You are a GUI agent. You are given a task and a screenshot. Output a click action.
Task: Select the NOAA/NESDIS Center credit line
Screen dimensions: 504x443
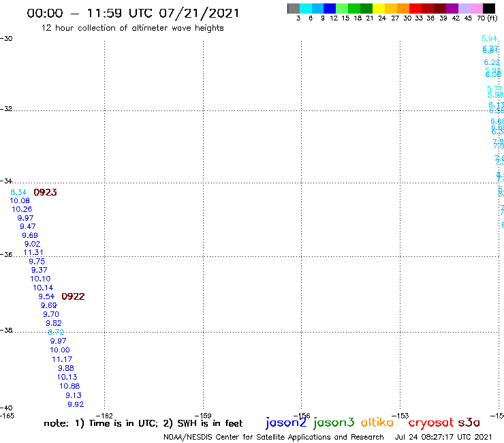(x=274, y=438)
